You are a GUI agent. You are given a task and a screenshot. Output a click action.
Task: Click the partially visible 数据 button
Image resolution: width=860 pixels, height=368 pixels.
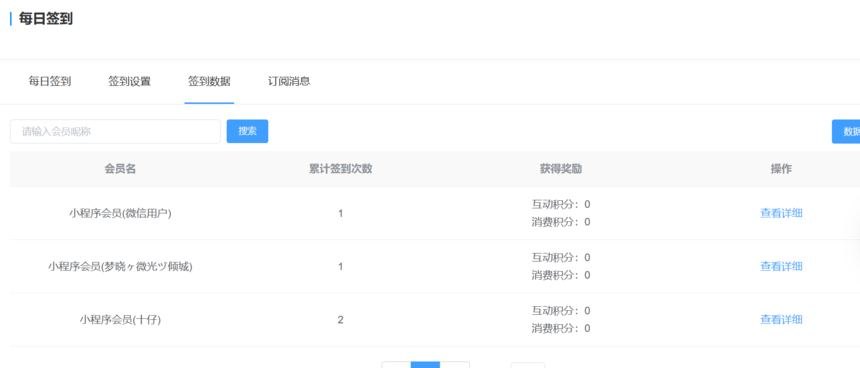[846, 132]
